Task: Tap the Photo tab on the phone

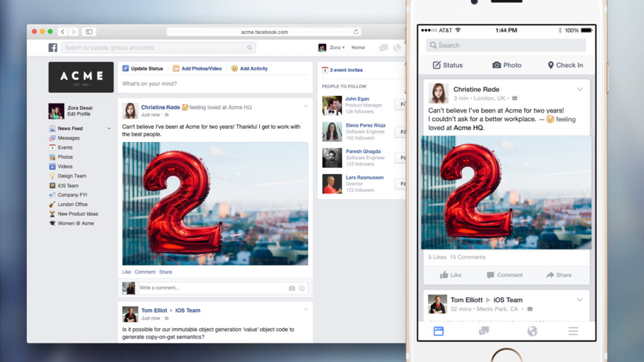Action: 507,65
